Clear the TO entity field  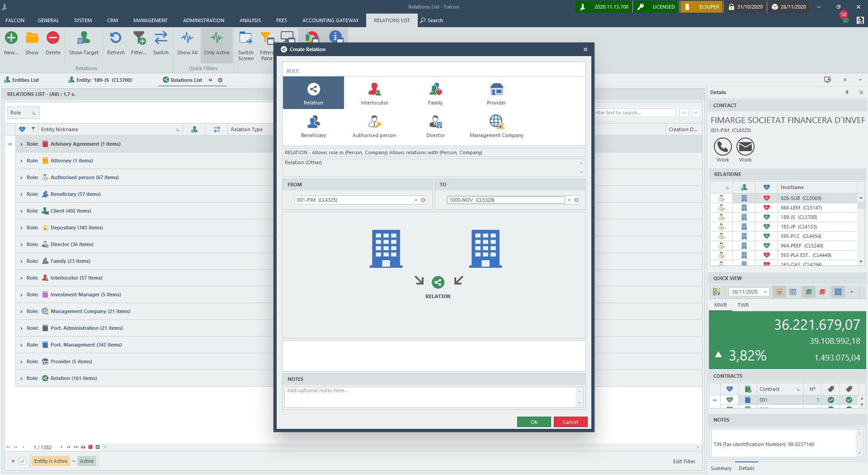click(x=576, y=200)
